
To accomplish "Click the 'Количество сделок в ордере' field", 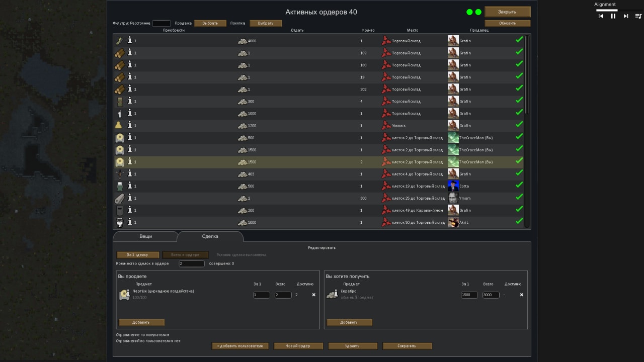I will pos(192,263).
